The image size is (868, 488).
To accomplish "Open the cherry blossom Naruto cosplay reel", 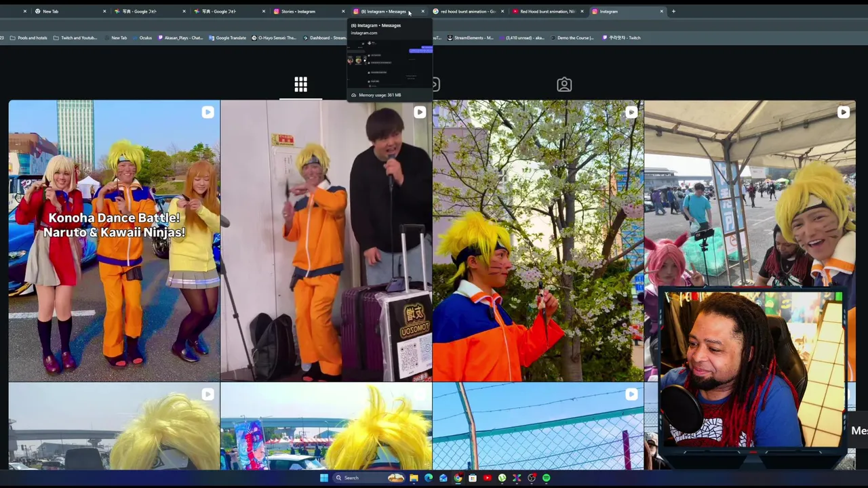I will tap(538, 241).
